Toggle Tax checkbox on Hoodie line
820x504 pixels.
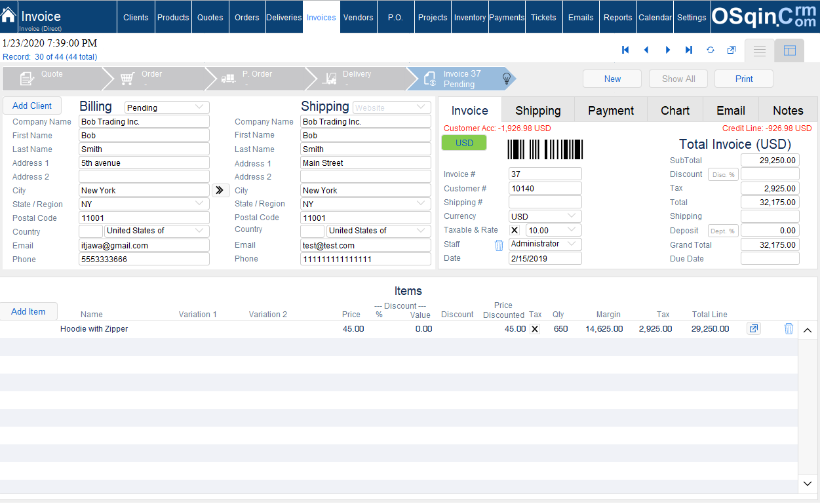535,329
